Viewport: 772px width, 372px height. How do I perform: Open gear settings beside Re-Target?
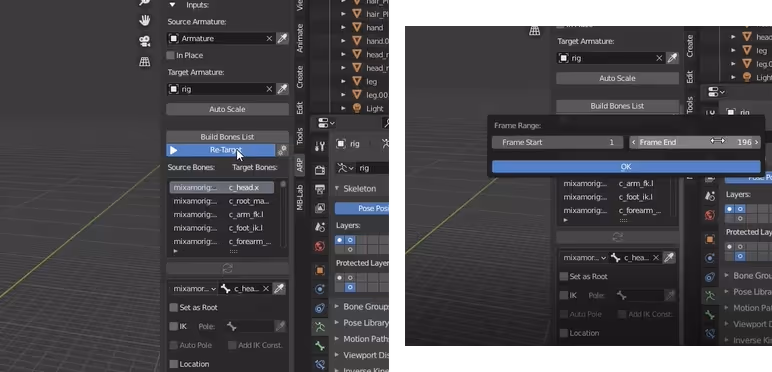coord(282,150)
